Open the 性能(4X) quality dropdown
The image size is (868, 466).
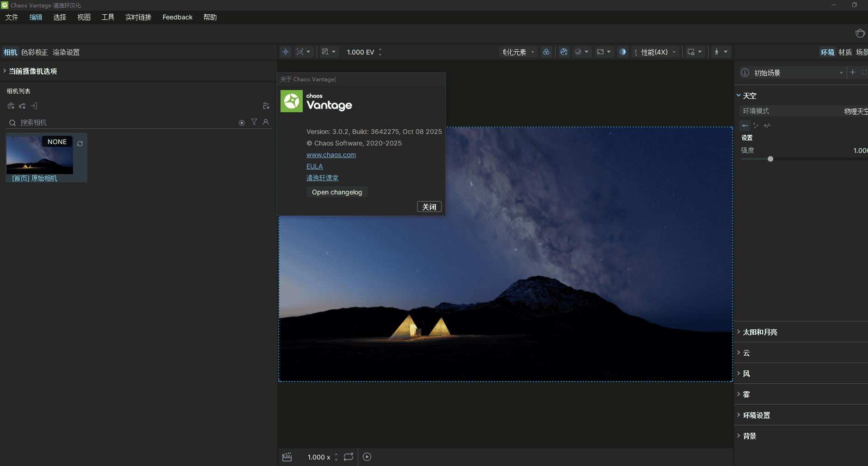coord(658,52)
